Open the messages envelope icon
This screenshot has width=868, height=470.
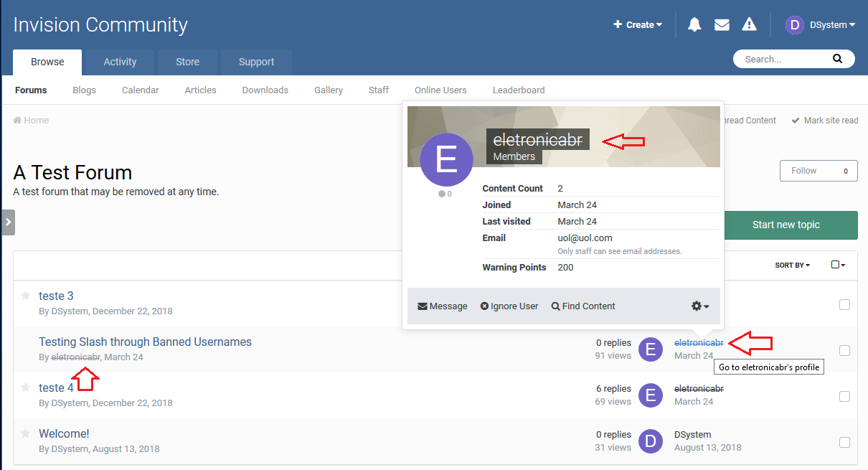point(722,25)
